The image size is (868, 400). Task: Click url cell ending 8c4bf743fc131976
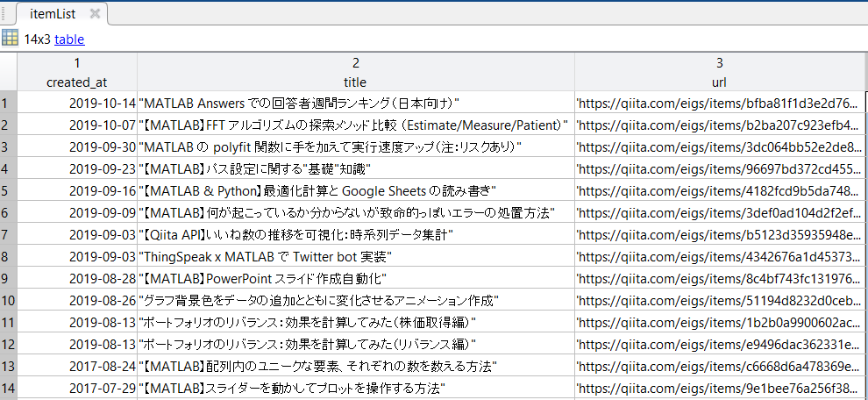[x=720, y=278]
